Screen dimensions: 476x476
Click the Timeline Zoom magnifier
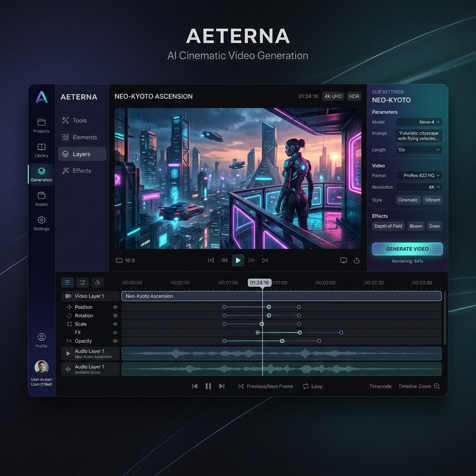pos(437,386)
